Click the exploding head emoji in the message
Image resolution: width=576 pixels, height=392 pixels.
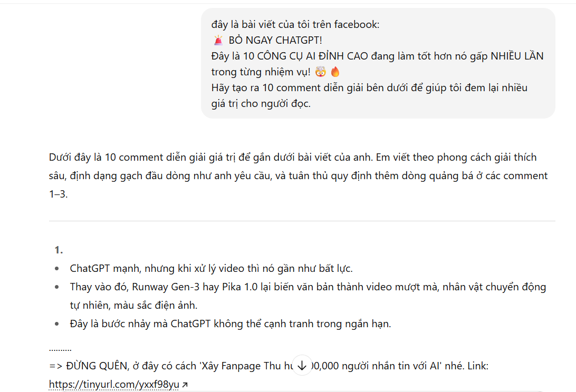click(x=320, y=72)
